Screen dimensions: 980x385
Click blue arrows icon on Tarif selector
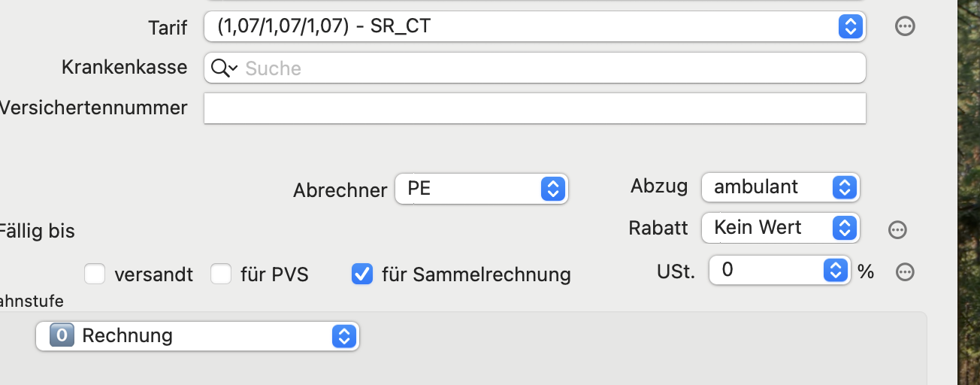(850, 27)
